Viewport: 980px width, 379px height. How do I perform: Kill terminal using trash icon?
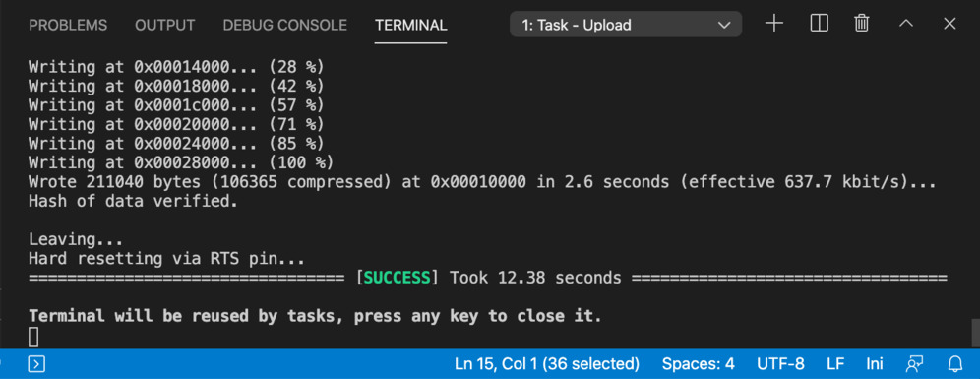[x=862, y=25]
